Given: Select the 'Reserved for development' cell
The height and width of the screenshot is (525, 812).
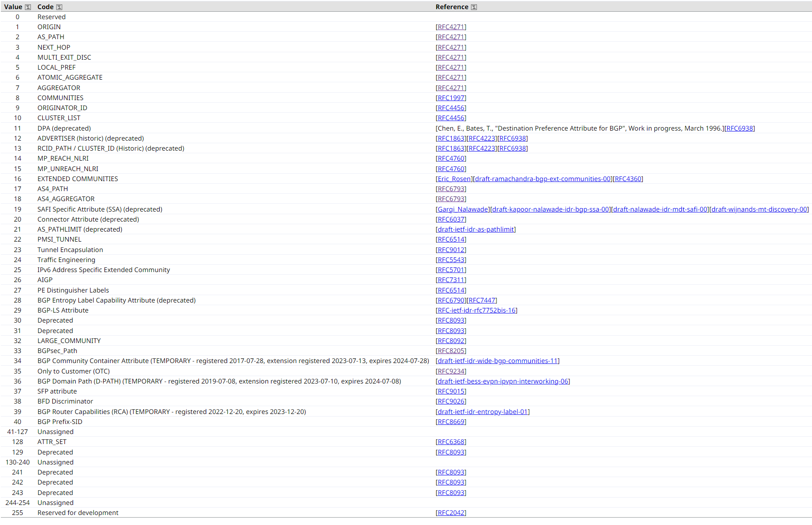Looking at the screenshot, I should coord(78,513).
